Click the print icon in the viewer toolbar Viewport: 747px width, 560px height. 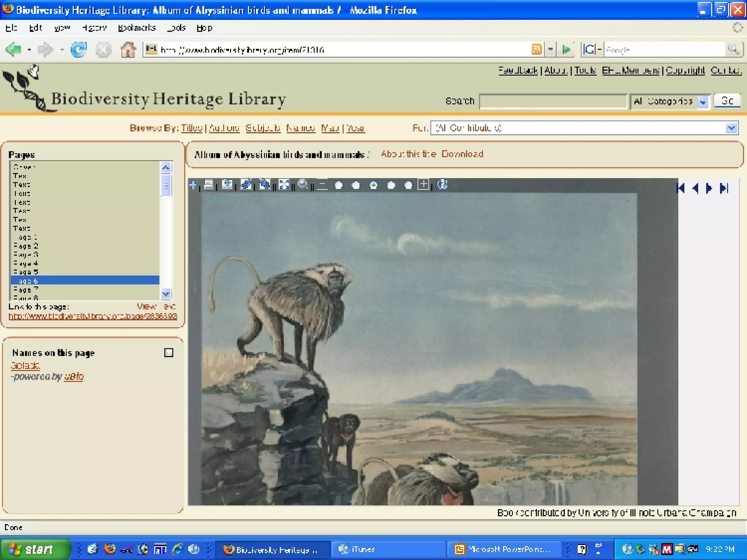click(209, 185)
